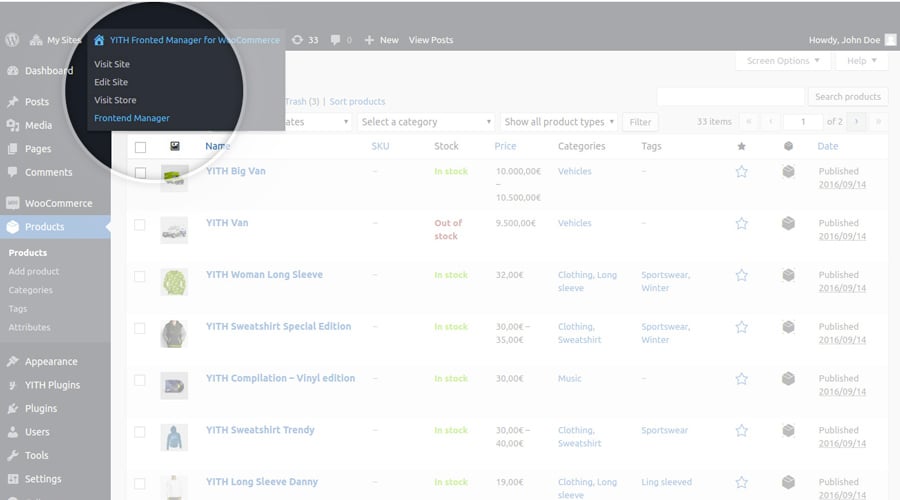Click the Filter button
900x500 pixels.
640,122
